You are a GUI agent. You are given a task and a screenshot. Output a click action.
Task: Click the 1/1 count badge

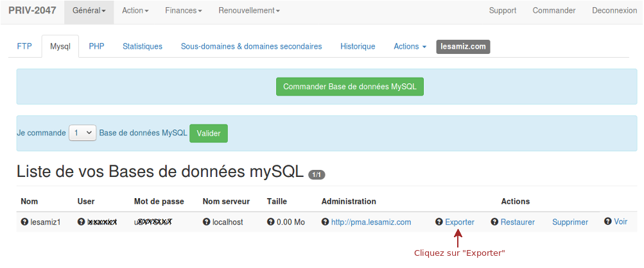tap(317, 175)
